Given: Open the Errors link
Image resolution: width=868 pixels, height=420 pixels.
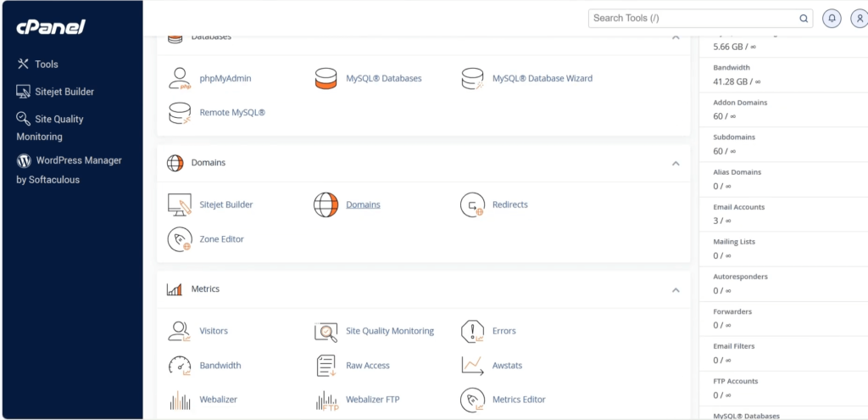Looking at the screenshot, I should tap(504, 332).
